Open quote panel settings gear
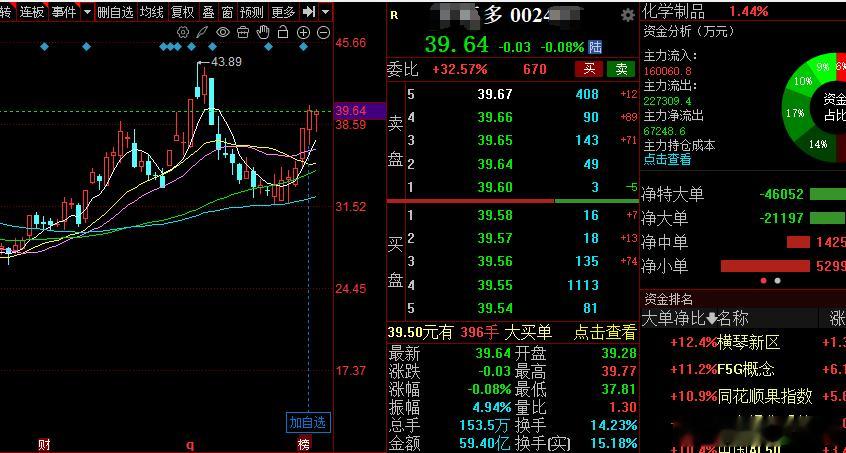846x453 pixels. pos(627,15)
